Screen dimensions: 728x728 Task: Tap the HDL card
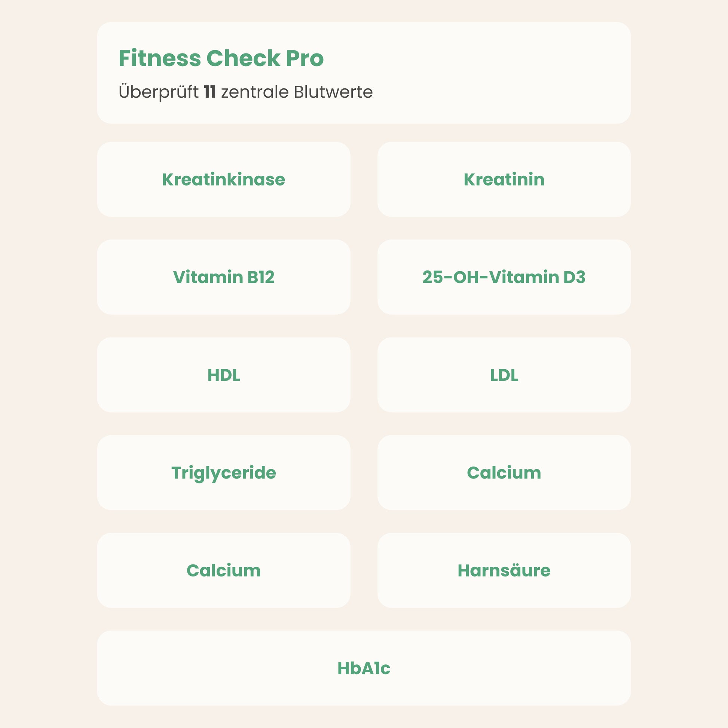tap(223, 375)
